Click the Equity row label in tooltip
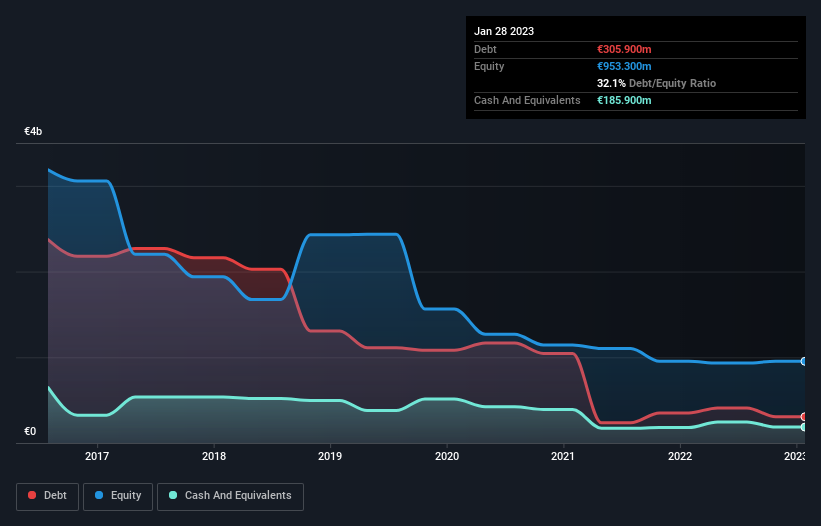 pos(489,66)
